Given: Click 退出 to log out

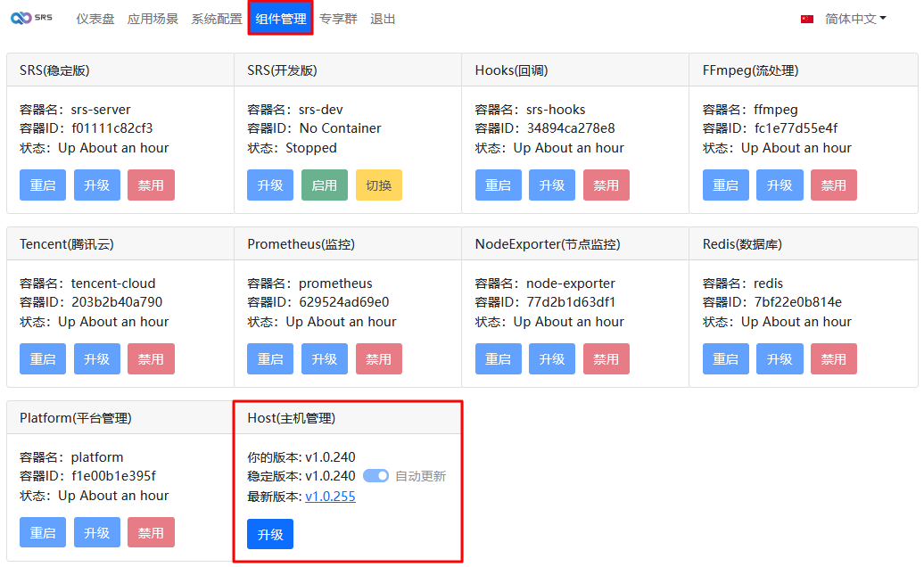Looking at the screenshot, I should [383, 19].
